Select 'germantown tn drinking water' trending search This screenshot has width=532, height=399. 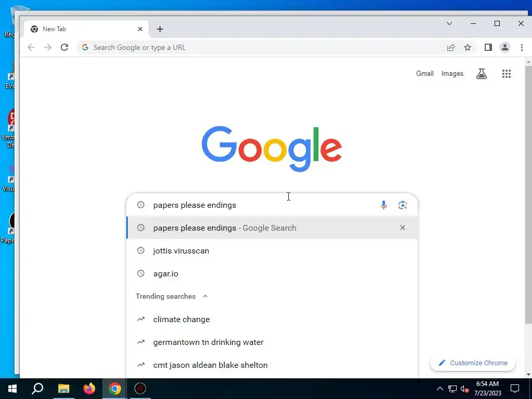click(x=272, y=342)
